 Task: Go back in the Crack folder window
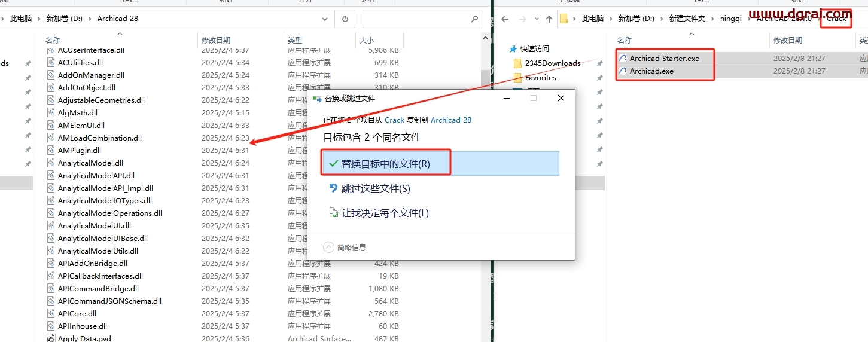(505, 19)
